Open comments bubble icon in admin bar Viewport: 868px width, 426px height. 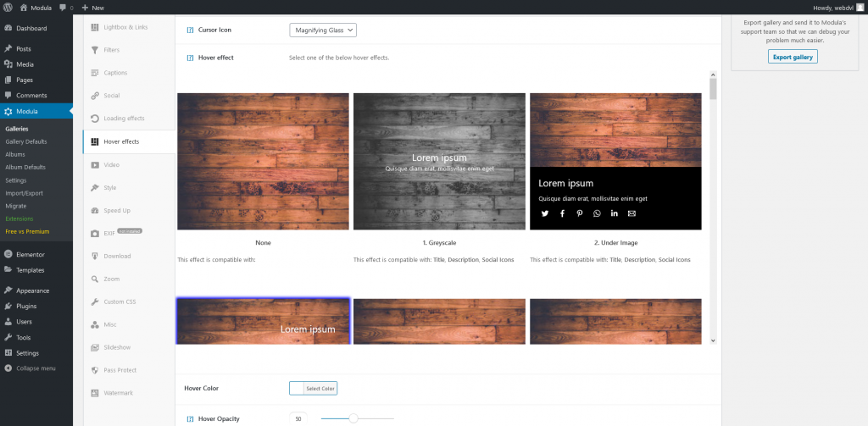pyautogui.click(x=64, y=7)
